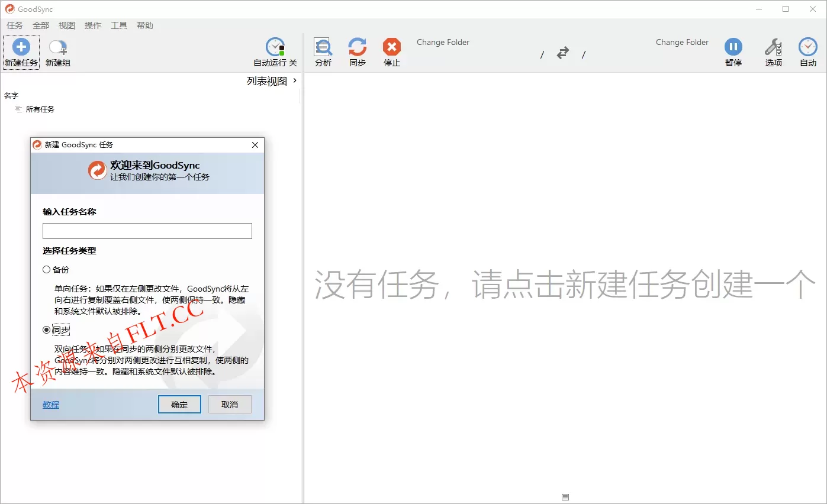
Task: Click the red 停止 (Stop) icon
Action: pos(392,47)
